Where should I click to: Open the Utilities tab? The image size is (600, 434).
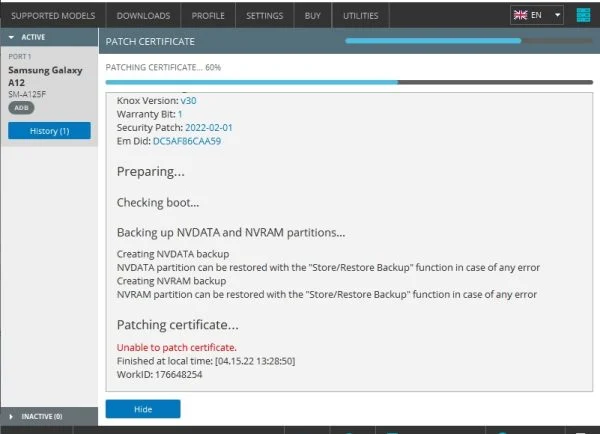click(361, 16)
